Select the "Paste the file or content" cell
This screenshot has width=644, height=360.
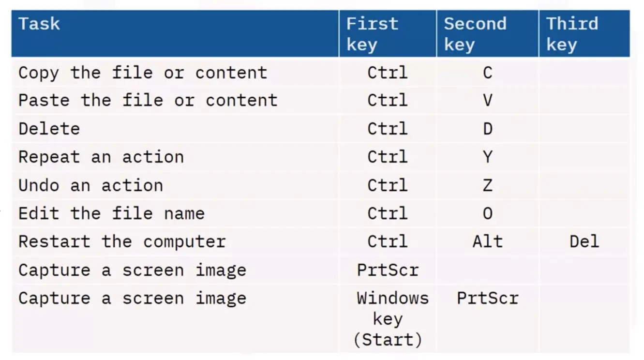pyautogui.click(x=148, y=101)
